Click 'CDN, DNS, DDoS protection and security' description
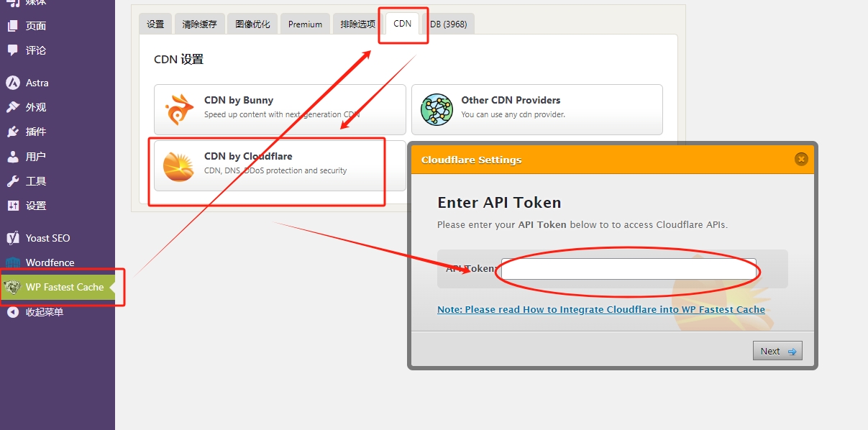This screenshot has width=868, height=430. 275,170
